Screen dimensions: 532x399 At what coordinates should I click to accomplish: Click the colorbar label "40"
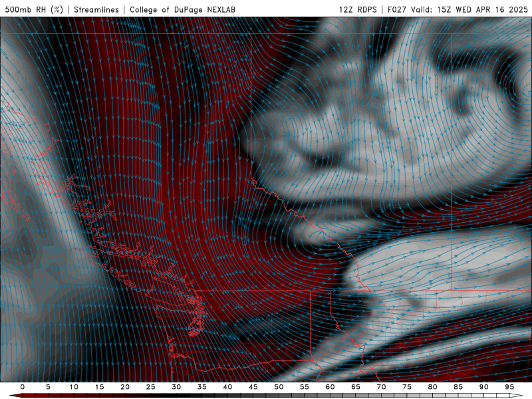227,387
